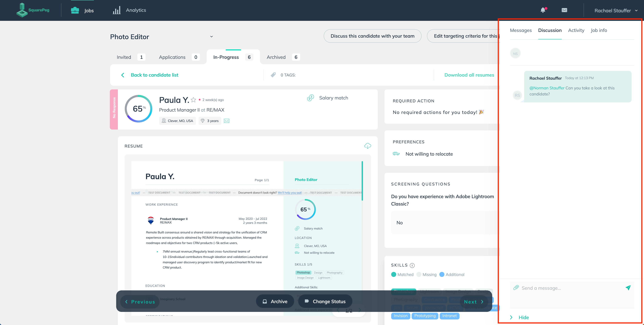Click the Invision skill tag
Image resolution: width=644 pixels, height=325 pixels.
(401, 316)
